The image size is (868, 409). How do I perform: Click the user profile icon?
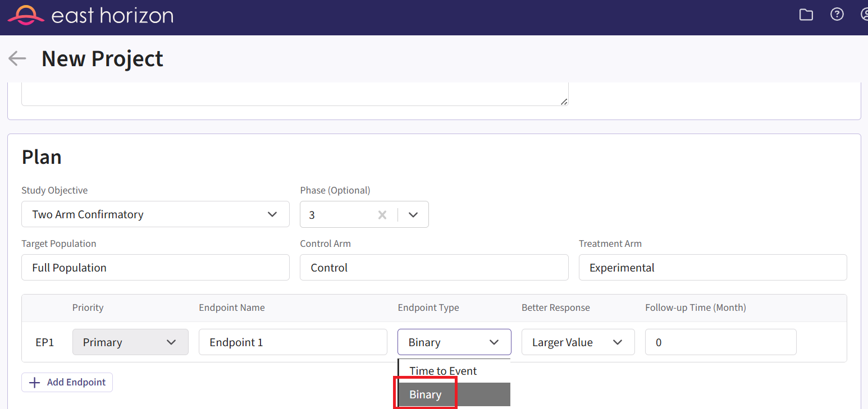(x=864, y=15)
